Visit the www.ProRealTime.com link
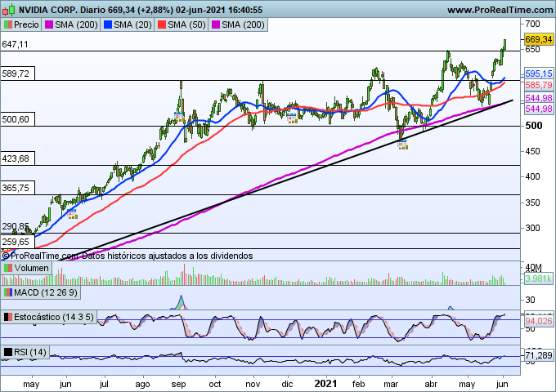This screenshot has height=392, width=556. [x=500, y=10]
